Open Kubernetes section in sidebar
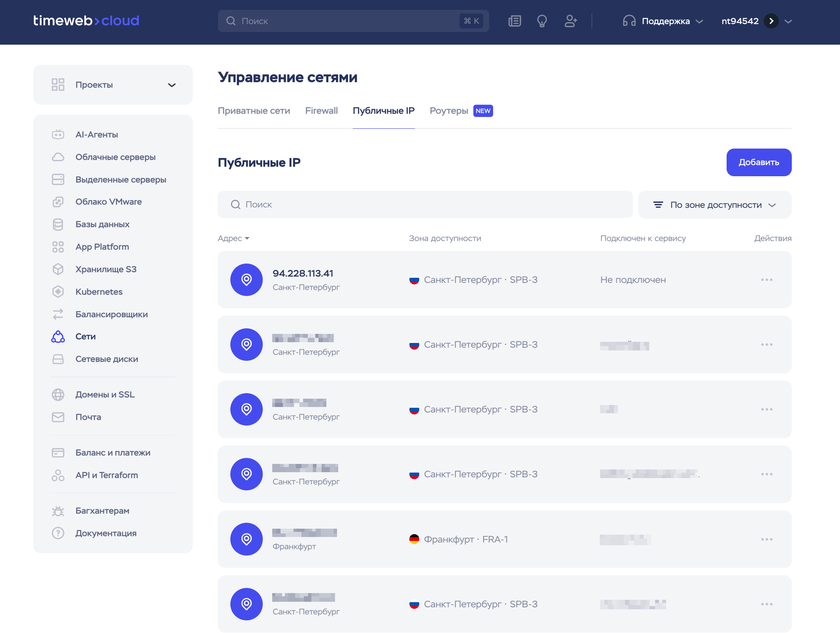This screenshot has width=840, height=633. (99, 292)
